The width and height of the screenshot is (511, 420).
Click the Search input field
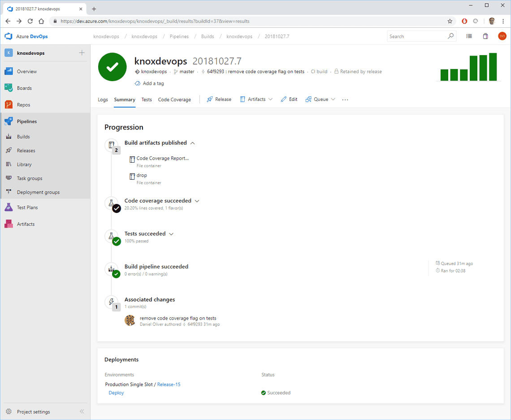(417, 36)
